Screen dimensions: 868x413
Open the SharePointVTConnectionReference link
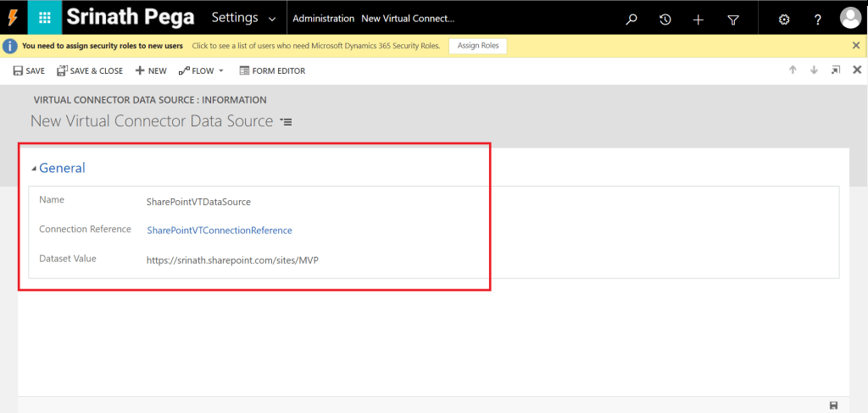click(220, 230)
